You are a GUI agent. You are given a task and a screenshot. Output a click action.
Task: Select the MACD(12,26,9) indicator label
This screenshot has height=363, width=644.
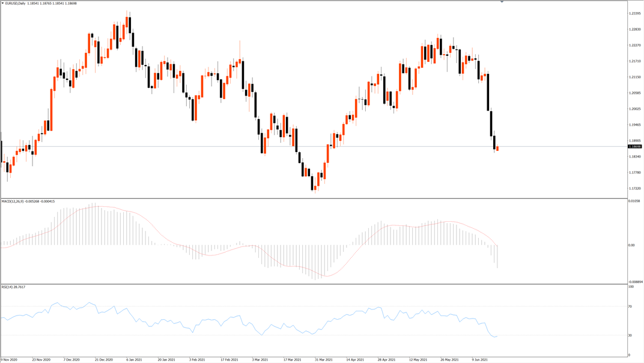pyautogui.click(x=13, y=201)
